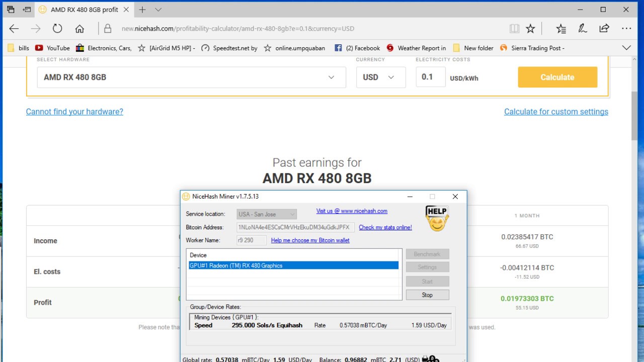
Task: Open a new tab with plus icon
Action: 142,10
